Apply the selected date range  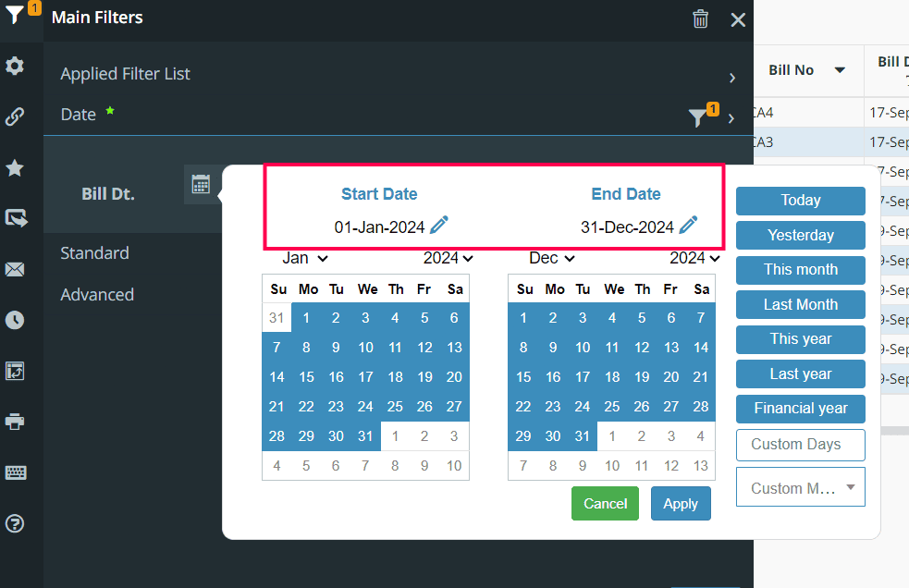tap(681, 504)
